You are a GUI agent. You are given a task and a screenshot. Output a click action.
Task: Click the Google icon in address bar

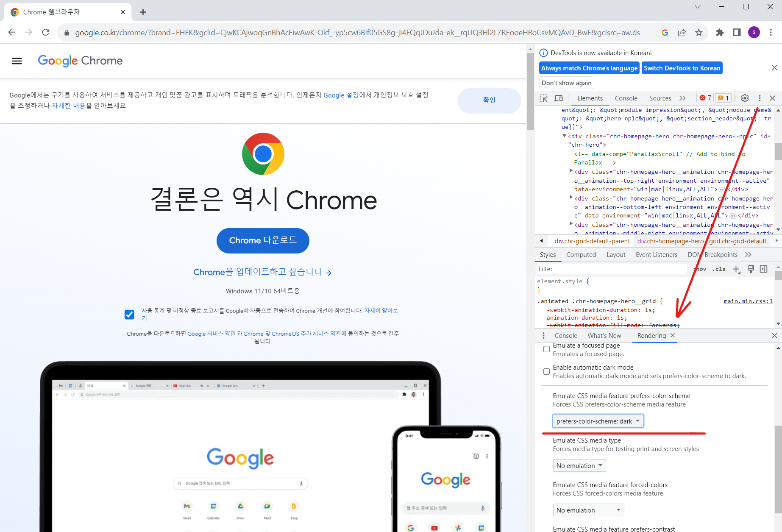(x=665, y=32)
